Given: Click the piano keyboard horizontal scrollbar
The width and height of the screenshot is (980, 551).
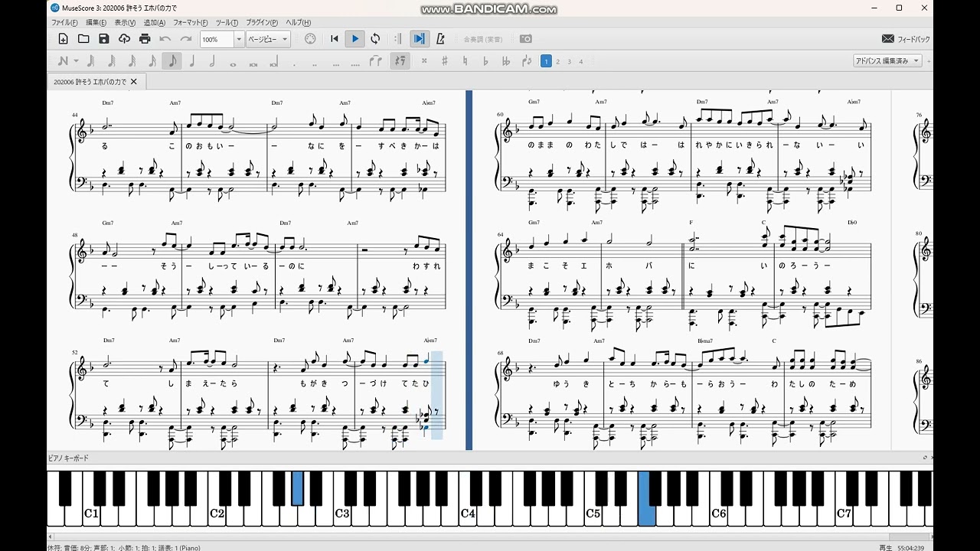Looking at the screenshot, I should [490, 536].
